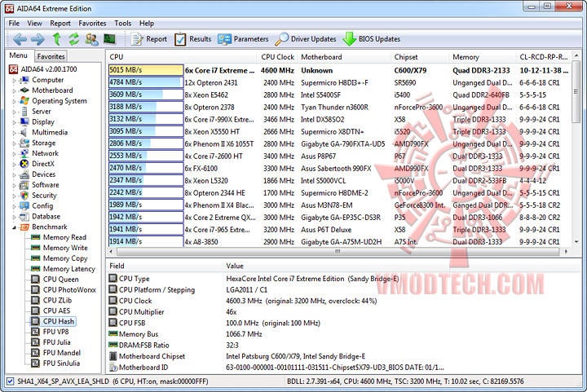
Task: Select the 12x Opteron 2431 row
Action: click(x=339, y=82)
